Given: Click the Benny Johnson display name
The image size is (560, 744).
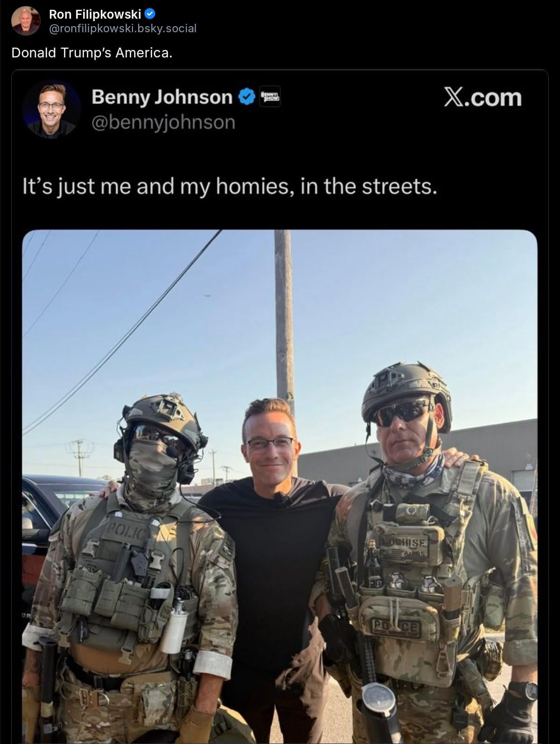Looking at the screenshot, I should [x=161, y=97].
